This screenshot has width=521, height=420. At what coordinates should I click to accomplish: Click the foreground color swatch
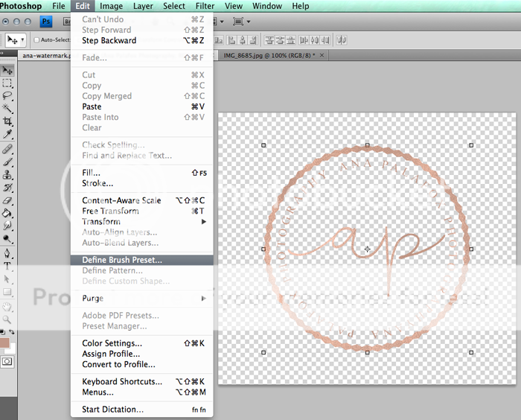[x=4, y=343]
